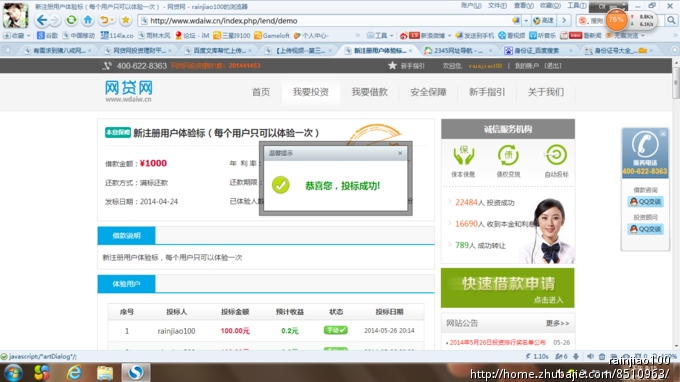Click the 网贷网 site logo
Screen dimensions: 680x382
(x=129, y=91)
